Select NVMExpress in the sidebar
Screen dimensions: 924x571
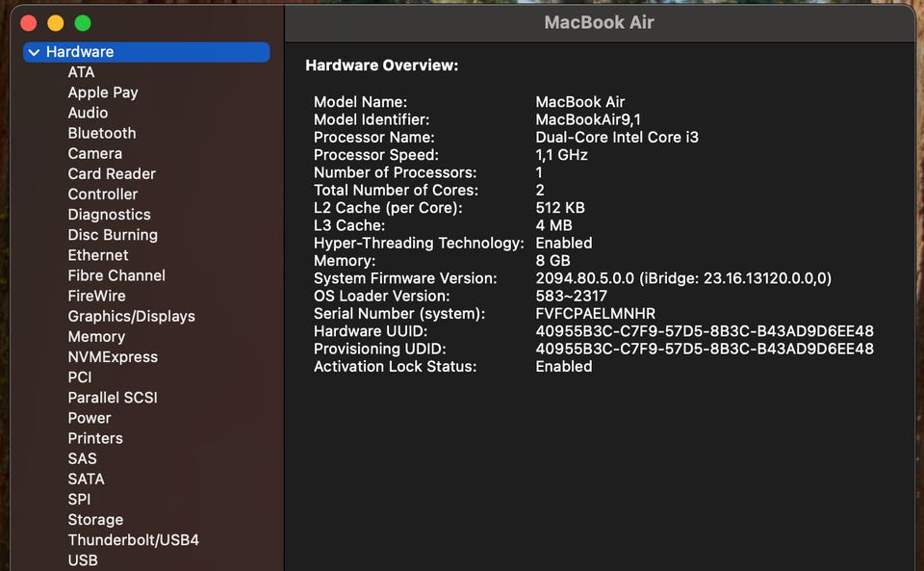click(x=113, y=357)
